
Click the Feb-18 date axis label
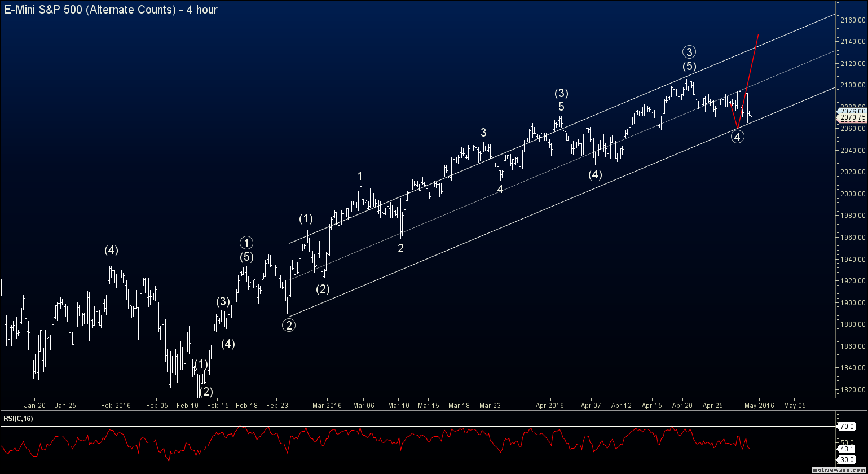[246, 405]
